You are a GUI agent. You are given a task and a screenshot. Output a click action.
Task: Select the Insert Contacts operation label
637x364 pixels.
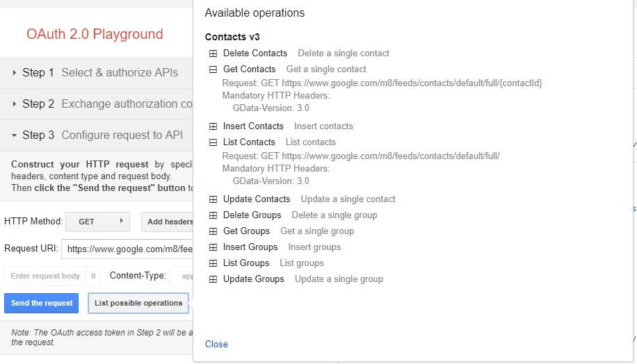click(x=253, y=126)
